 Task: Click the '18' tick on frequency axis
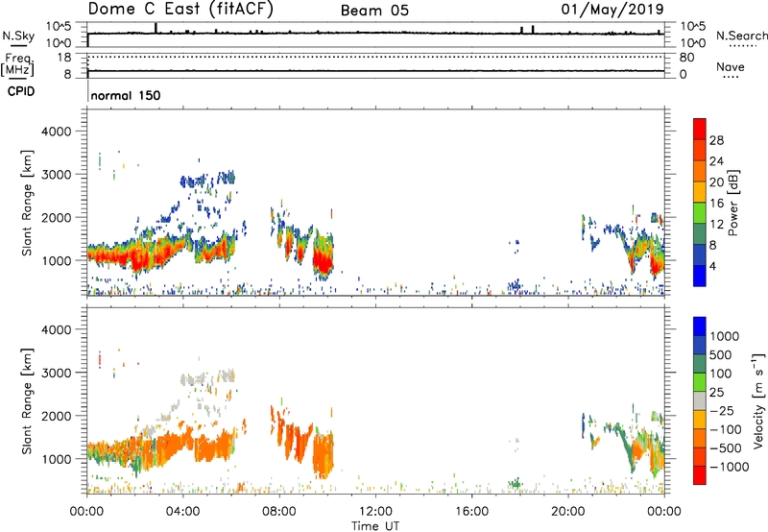(64, 58)
